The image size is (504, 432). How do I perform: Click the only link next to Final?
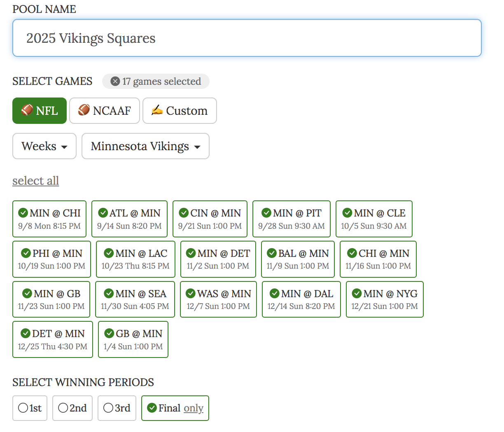coord(194,408)
